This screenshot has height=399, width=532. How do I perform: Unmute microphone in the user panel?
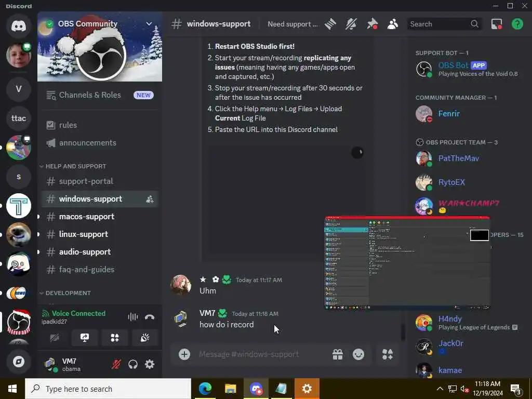click(x=116, y=364)
